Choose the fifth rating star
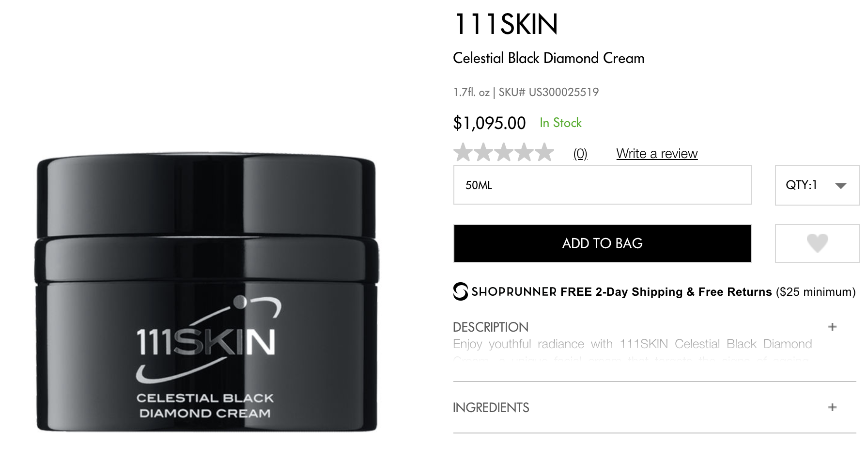868x449 pixels. [x=544, y=152]
